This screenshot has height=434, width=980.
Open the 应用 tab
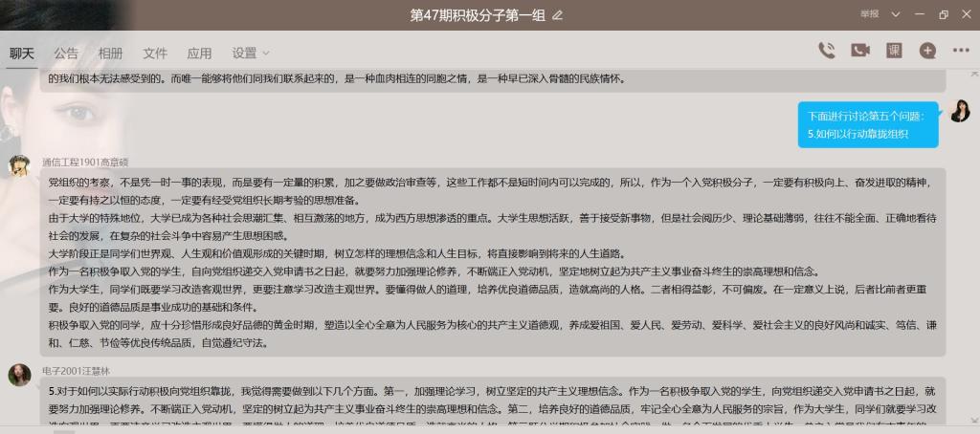pos(199,53)
